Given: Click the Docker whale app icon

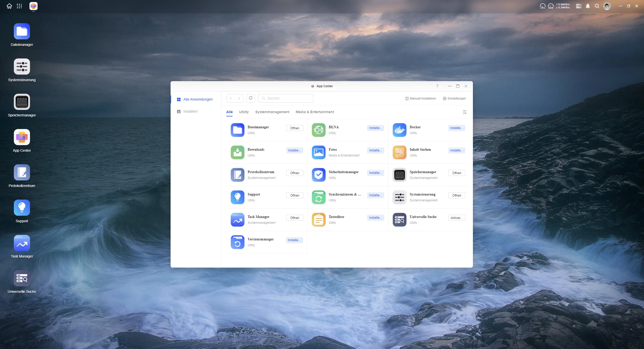Looking at the screenshot, I should [399, 130].
